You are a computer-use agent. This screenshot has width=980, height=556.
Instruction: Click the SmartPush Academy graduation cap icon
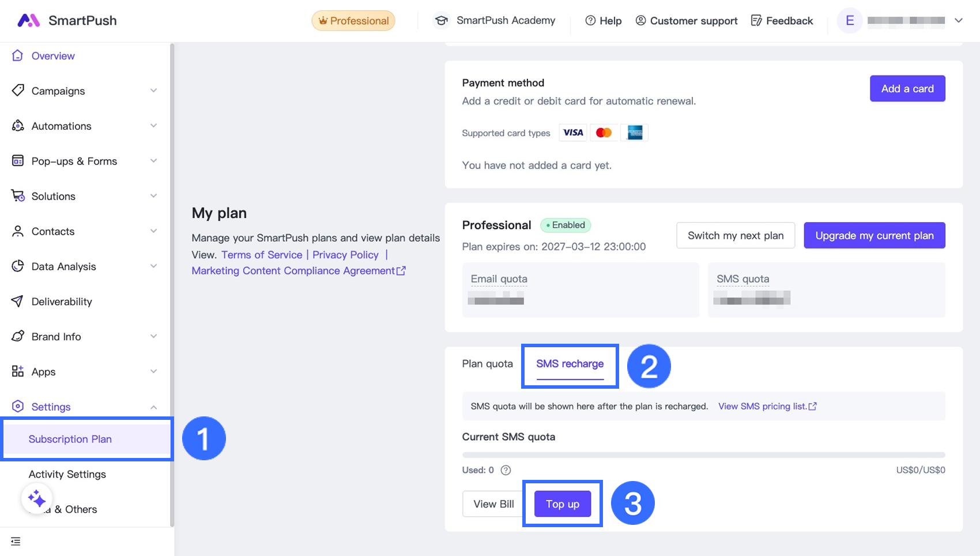coord(442,21)
